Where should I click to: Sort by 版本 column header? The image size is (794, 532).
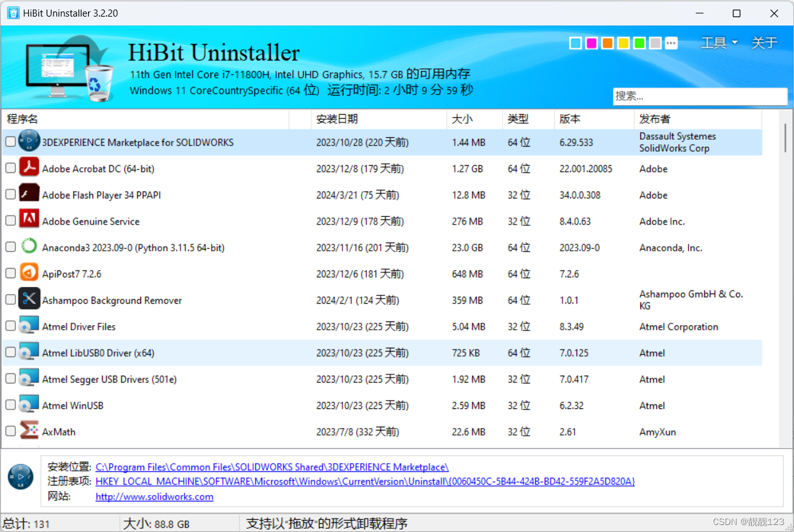point(594,119)
